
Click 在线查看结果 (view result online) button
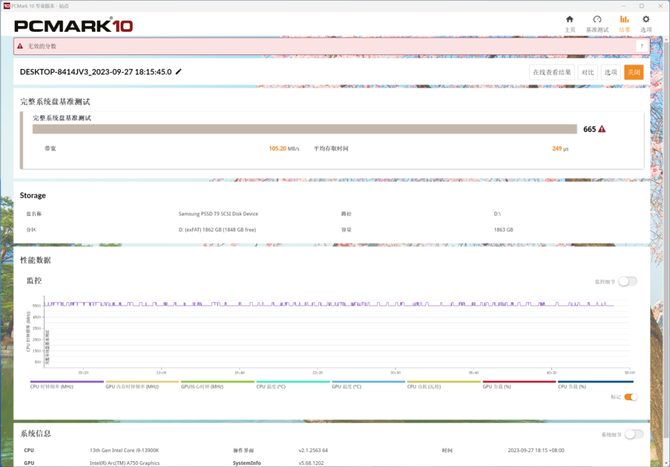pyautogui.click(x=552, y=72)
